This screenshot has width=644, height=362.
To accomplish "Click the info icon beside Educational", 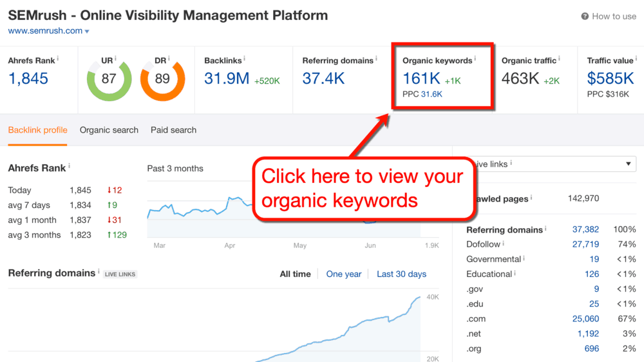I will click(x=515, y=273).
